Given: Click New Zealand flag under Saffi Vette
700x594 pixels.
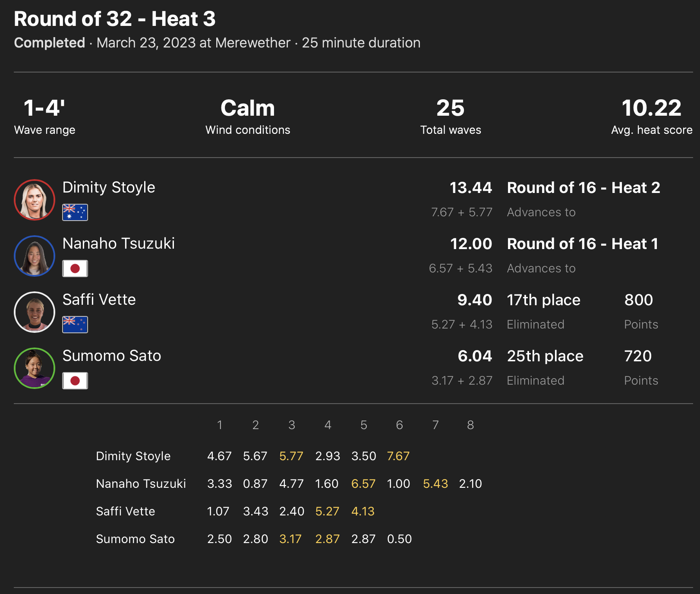Looking at the screenshot, I should (75, 325).
